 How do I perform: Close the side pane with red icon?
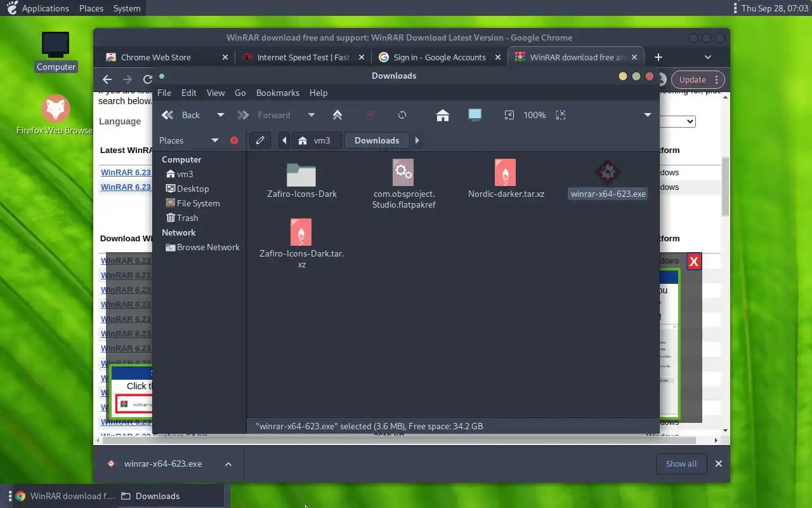pyautogui.click(x=234, y=140)
